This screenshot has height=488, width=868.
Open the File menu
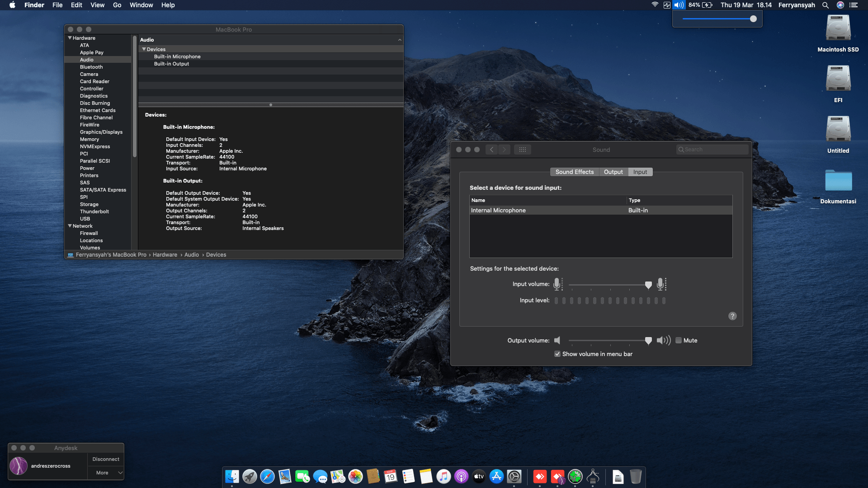point(57,5)
